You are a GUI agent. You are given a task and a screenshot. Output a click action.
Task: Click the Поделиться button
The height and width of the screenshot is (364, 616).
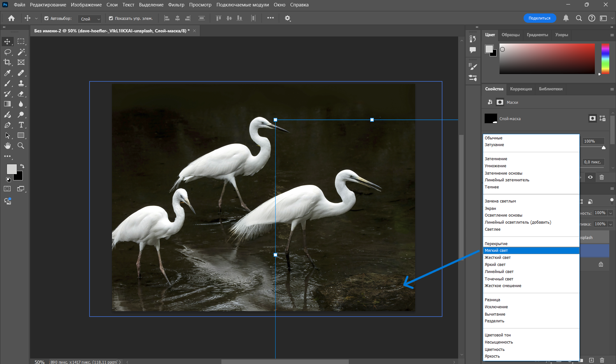(x=539, y=18)
